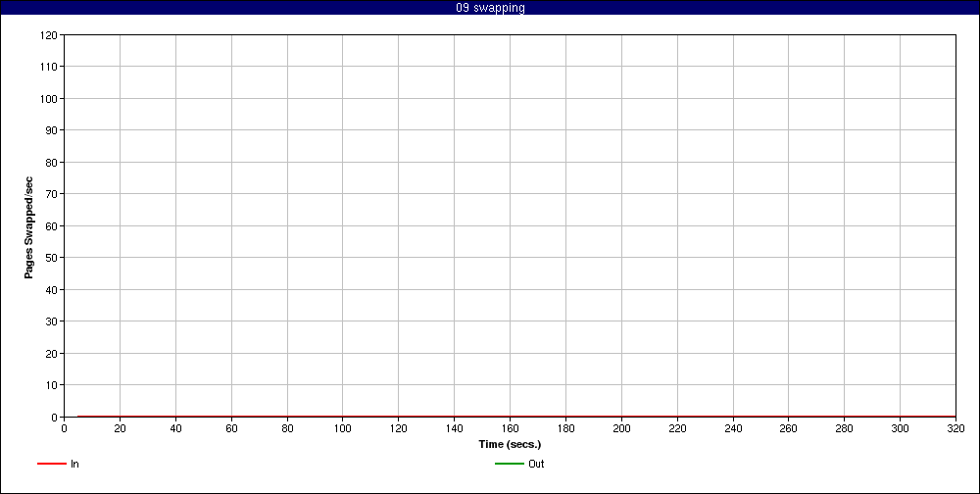This screenshot has height=494, width=980.
Task: Click the x-axis value 160
Action: tap(510, 428)
